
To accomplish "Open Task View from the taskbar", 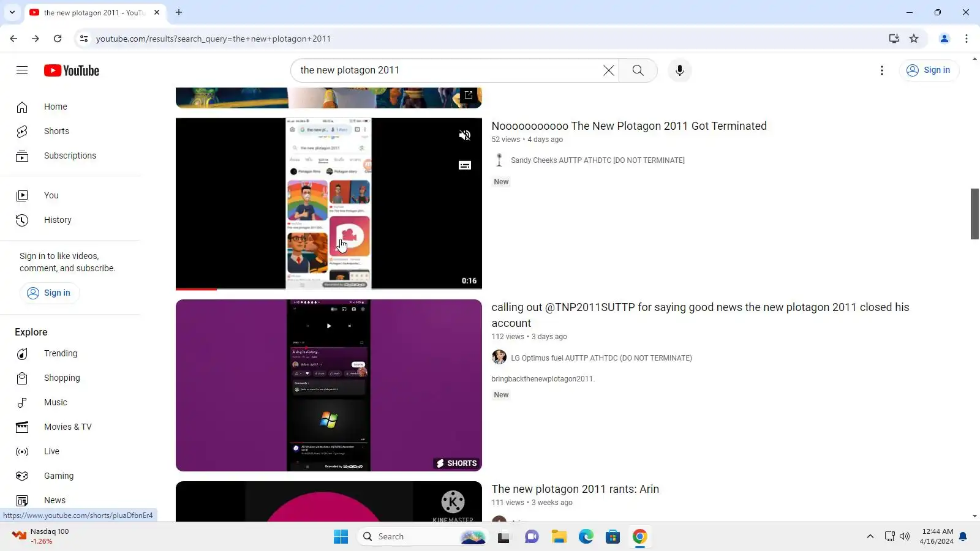I will pyautogui.click(x=503, y=537).
